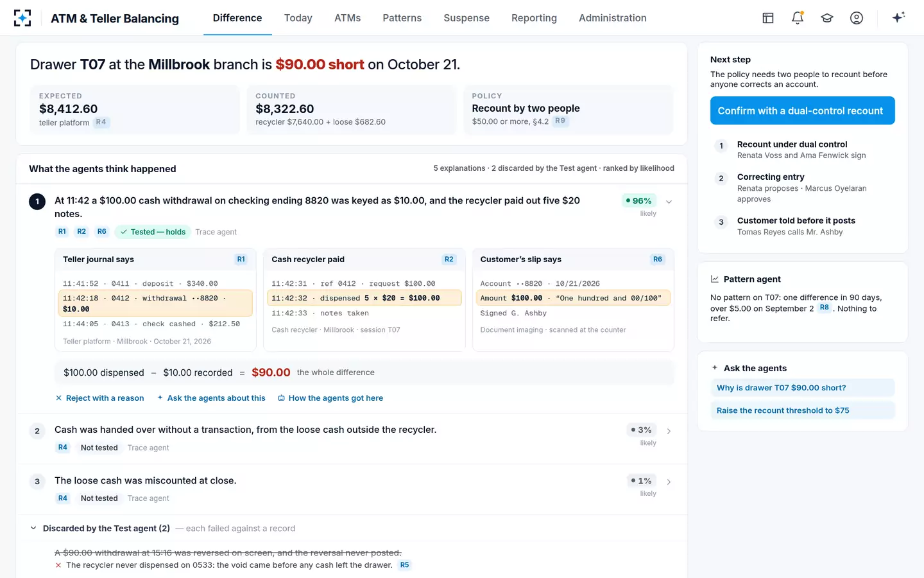
Task: Click the highlighted Amount $100.00 slip line
Action: coord(573,298)
